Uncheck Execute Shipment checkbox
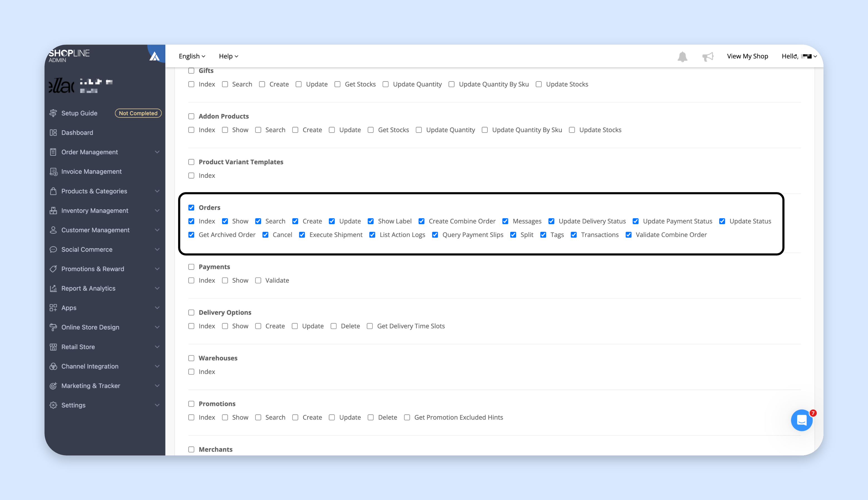The height and width of the screenshot is (500, 868). (302, 235)
